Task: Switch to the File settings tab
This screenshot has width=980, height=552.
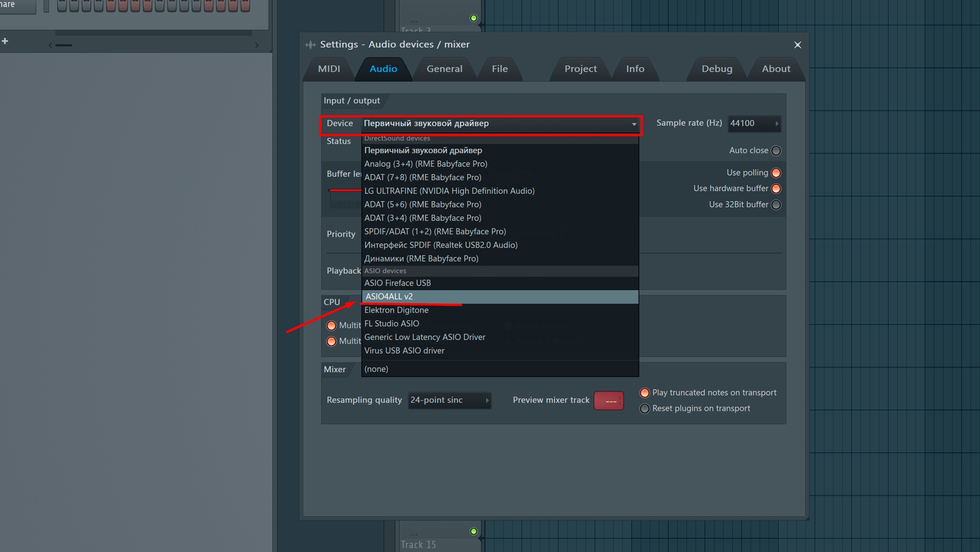Action: 499,68
